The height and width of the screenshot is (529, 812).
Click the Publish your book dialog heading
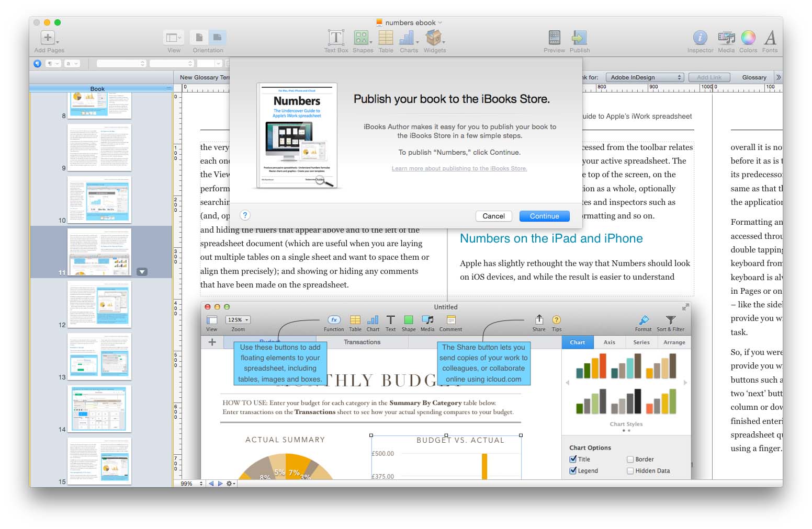(x=452, y=99)
